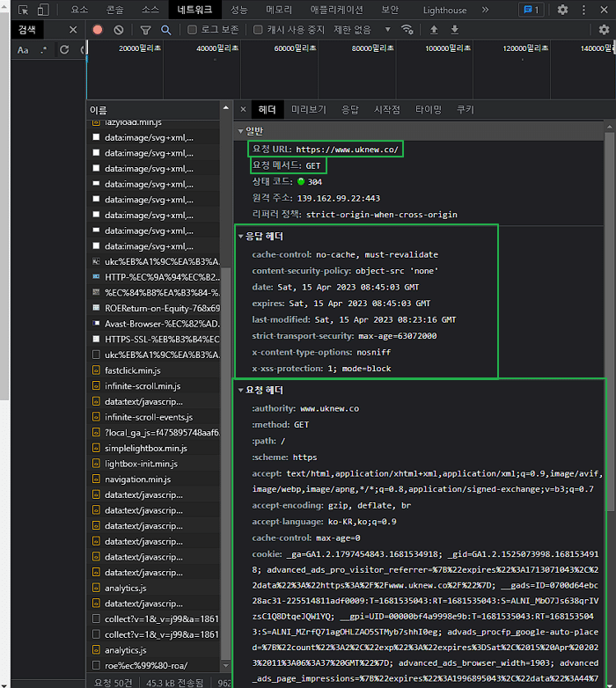Select the Avast-Browser image request
The height and width of the screenshot is (688, 616).
click(x=154, y=324)
